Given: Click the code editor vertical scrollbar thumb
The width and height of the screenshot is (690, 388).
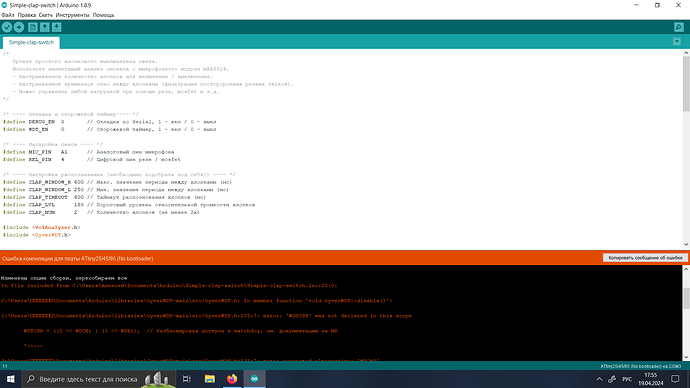Looking at the screenshot, I should (x=686, y=84).
